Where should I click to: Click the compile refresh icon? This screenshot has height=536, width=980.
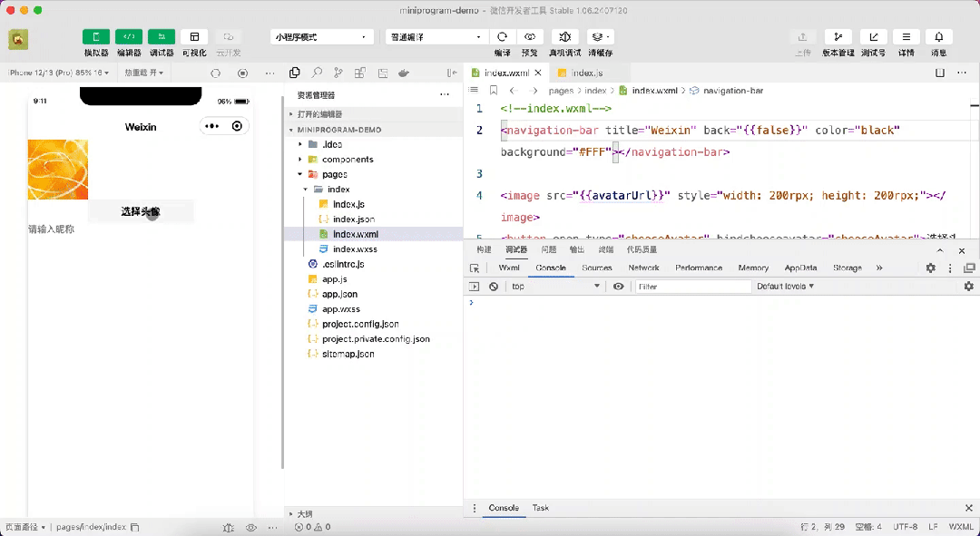(x=502, y=37)
